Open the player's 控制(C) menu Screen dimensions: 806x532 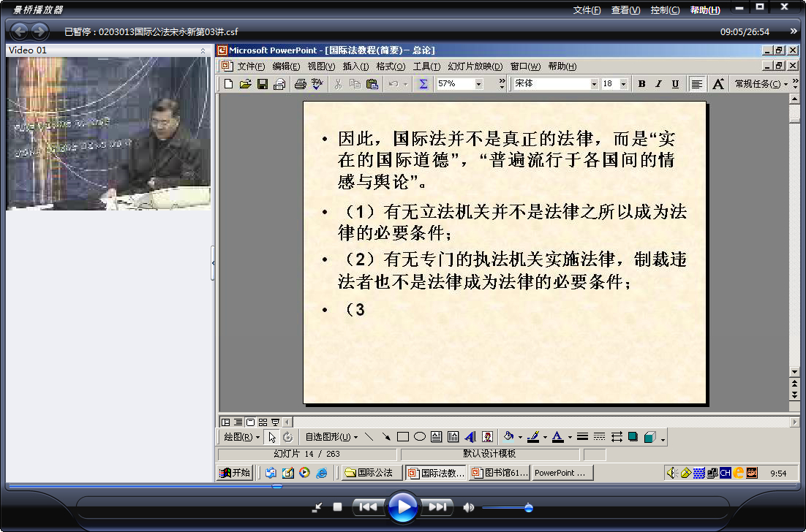click(665, 10)
